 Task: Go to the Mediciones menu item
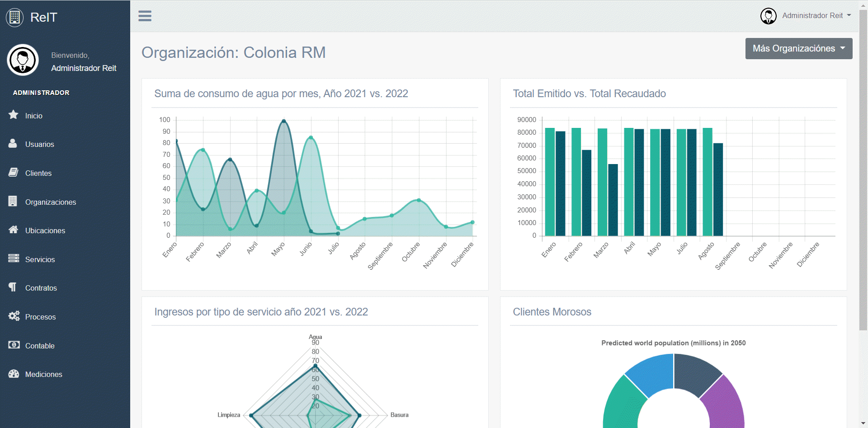pyautogui.click(x=44, y=375)
